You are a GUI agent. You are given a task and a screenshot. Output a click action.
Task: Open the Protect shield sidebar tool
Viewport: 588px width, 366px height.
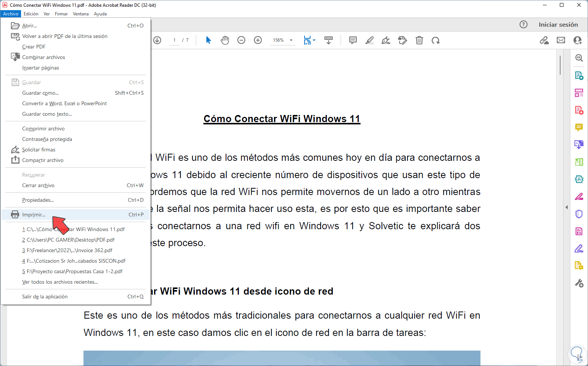click(579, 214)
